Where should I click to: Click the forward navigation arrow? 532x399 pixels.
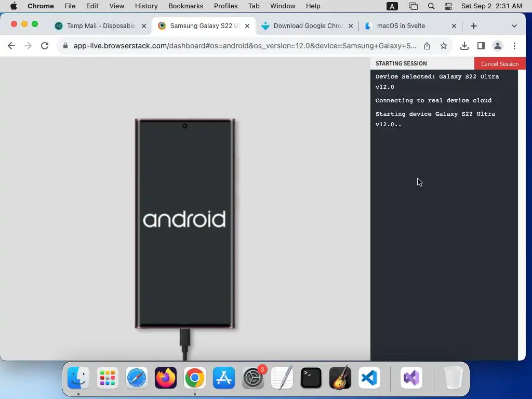[x=28, y=46]
